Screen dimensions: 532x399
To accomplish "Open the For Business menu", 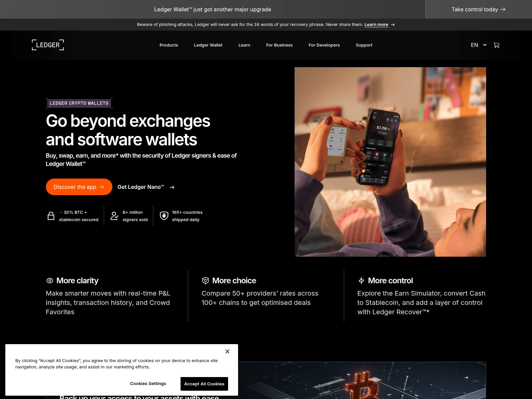I will click(279, 45).
